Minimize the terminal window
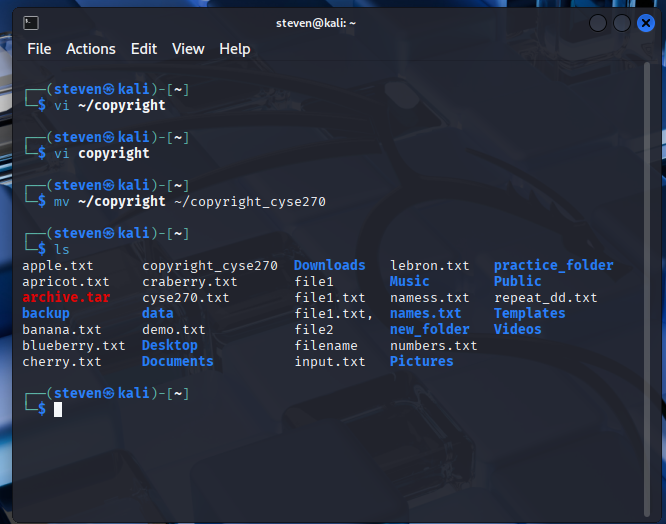Screen dimensions: 666x524 tap(598, 23)
